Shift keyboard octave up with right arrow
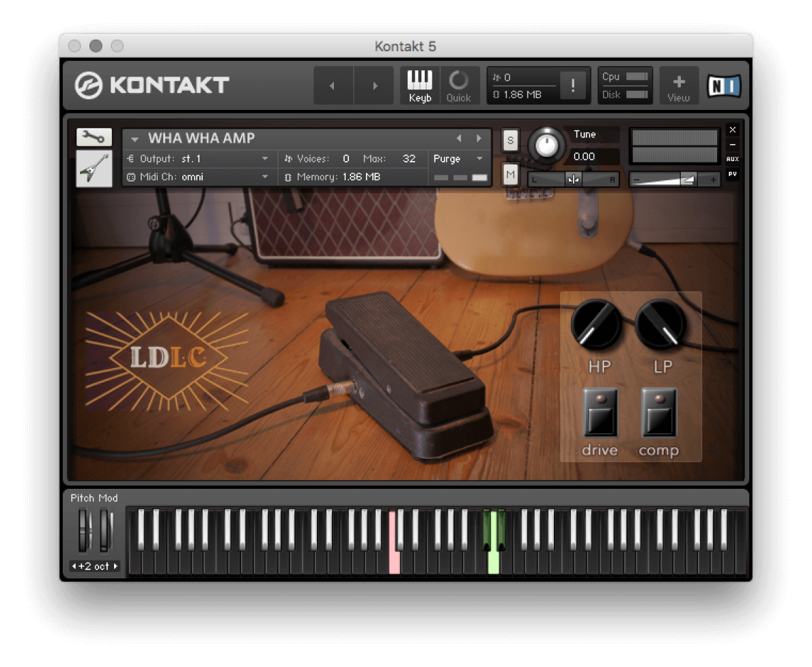This screenshot has width=812, height=667. (x=115, y=567)
